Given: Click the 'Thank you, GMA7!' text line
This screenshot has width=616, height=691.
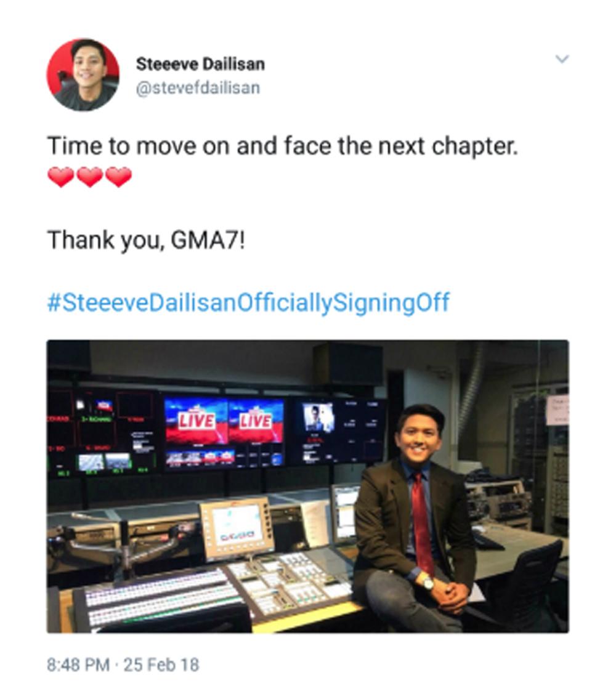Looking at the screenshot, I should [146, 241].
